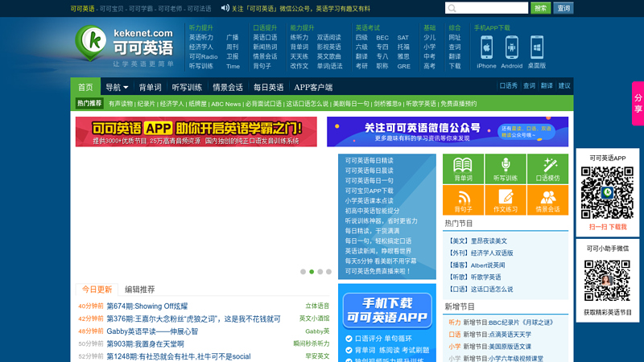Open the 背单词 book icon tile
The width and height of the screenshot is (644, 362).
[463, 169]
